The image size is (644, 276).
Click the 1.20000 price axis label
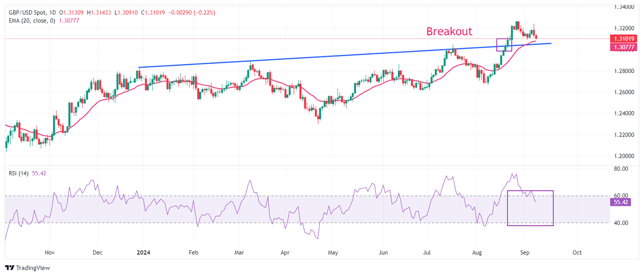(623, 156)
